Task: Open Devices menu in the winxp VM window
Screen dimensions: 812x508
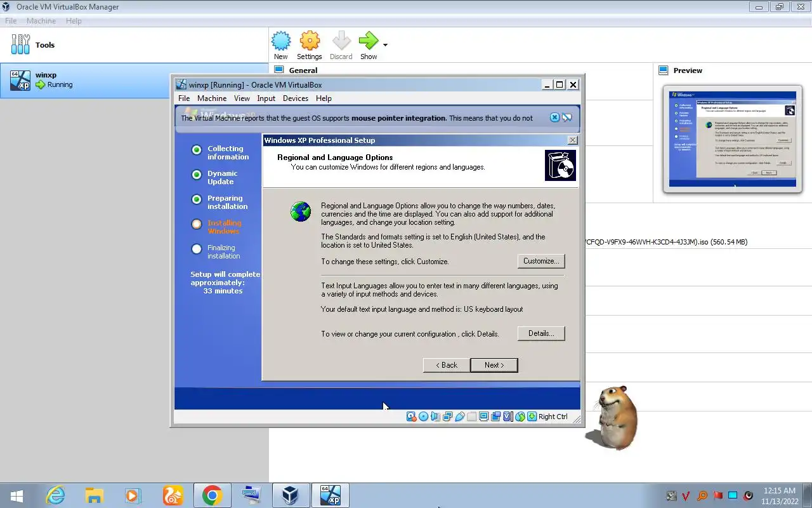Action: (296, 98)
